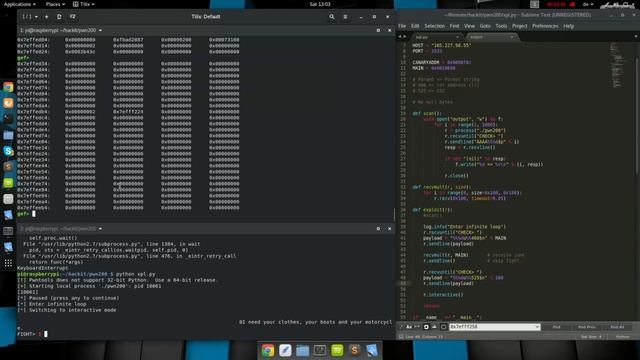The height and width of the screenshot is (360, 640).
Task: Open the Places menu in top bar
Action: [55, 4]
